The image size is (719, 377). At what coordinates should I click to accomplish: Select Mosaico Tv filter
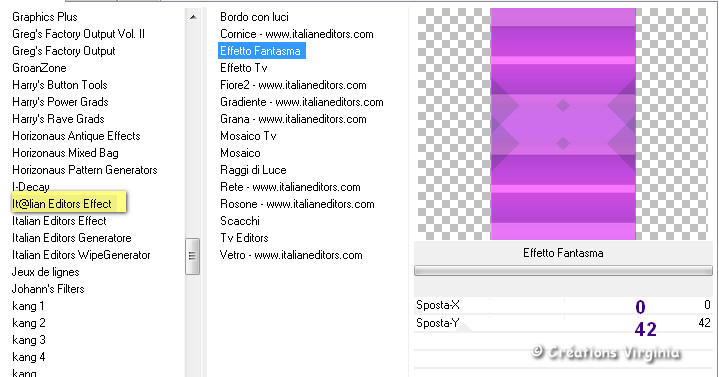(248, 136)
